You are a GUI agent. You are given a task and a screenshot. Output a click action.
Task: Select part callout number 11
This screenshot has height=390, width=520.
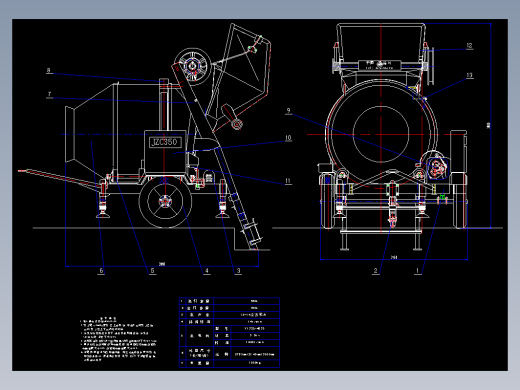tap(288, 181)
